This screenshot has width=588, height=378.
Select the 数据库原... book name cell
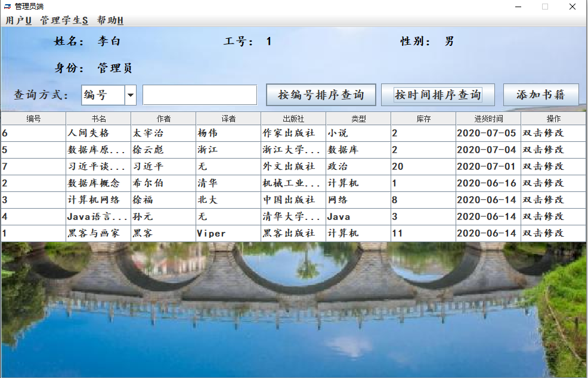98,150
